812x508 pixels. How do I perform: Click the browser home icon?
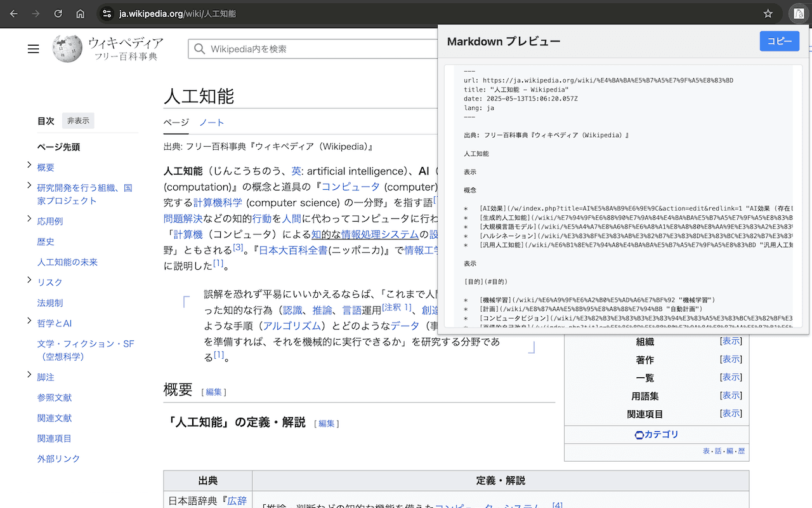point(80,13)
